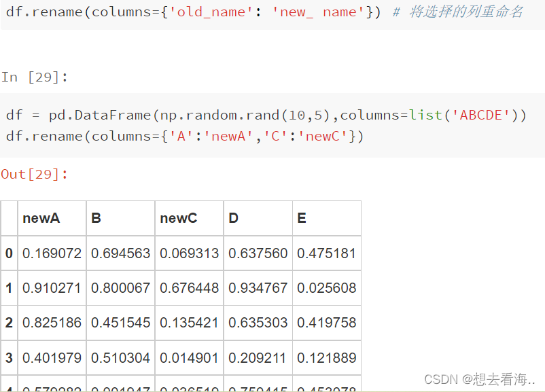
Task: Click cell value 0.694563
Action: [x=120, y=253]
